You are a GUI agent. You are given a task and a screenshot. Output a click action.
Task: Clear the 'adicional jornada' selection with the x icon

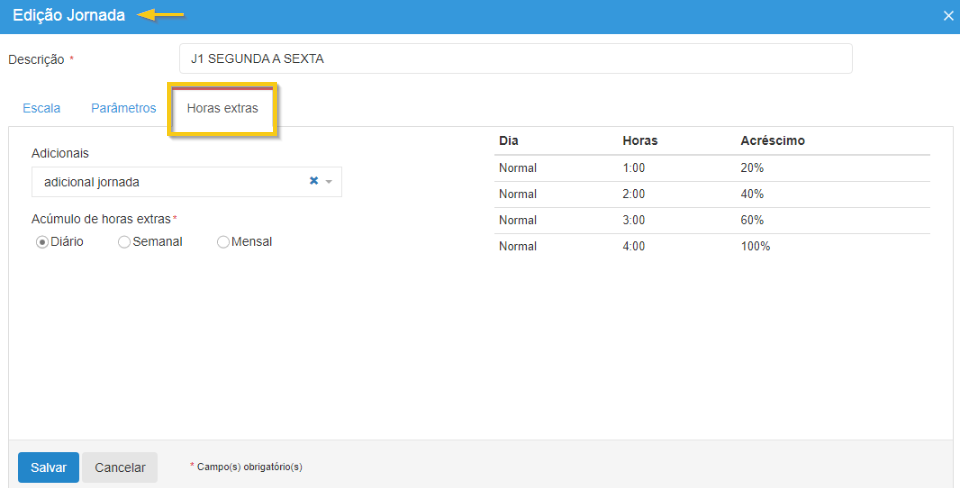[x=313, y=181]
